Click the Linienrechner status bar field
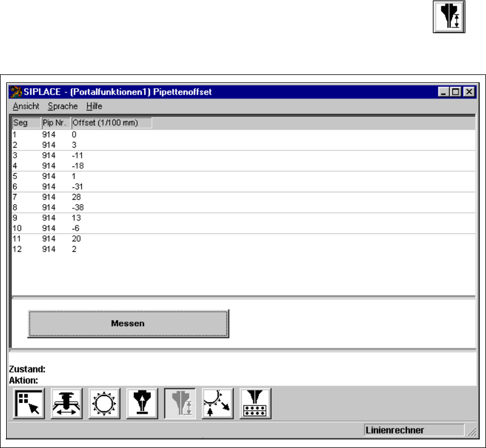Viewport: 486px width, 448px height. tap(414, 430)
